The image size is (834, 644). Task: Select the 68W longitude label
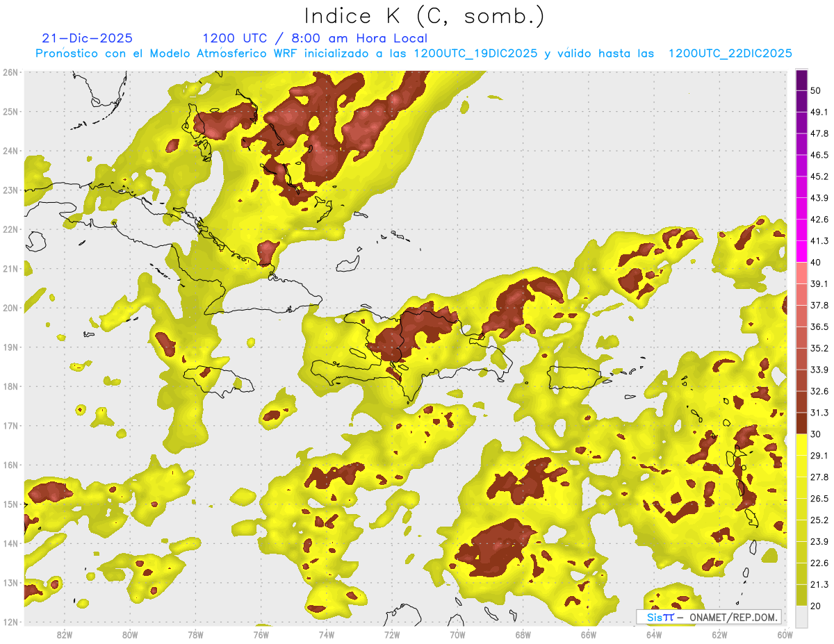tap(523, 634)
